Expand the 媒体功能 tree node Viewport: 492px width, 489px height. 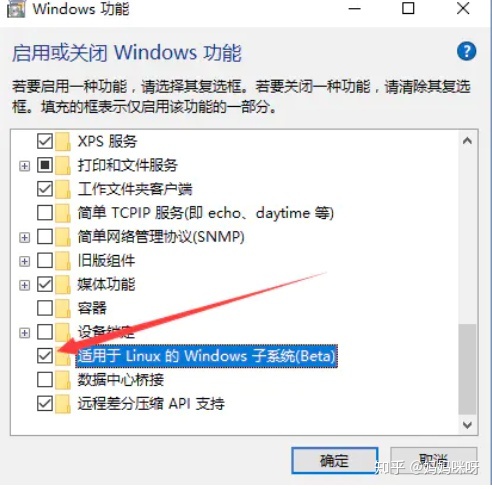click(x=24, y=285)
